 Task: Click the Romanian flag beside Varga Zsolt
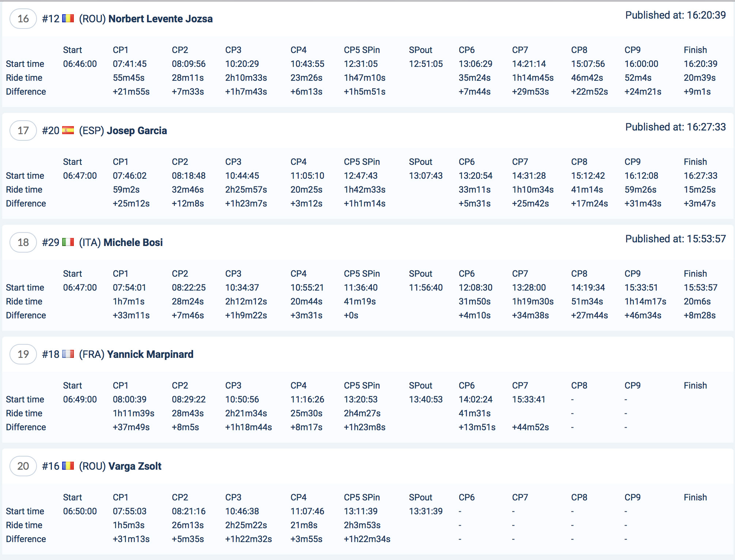[x=68, y=466]
